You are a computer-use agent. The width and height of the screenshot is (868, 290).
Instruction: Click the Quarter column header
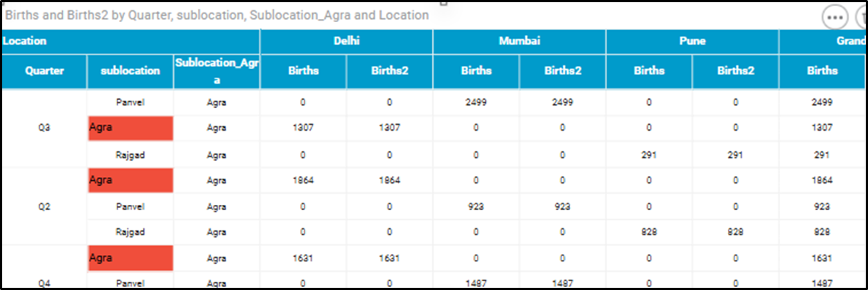44,70
